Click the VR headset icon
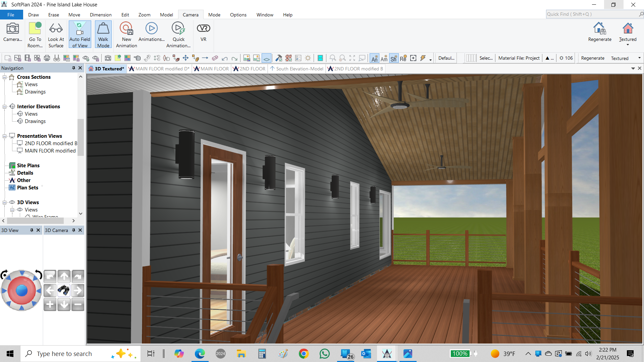 click(x=203, y=29)
